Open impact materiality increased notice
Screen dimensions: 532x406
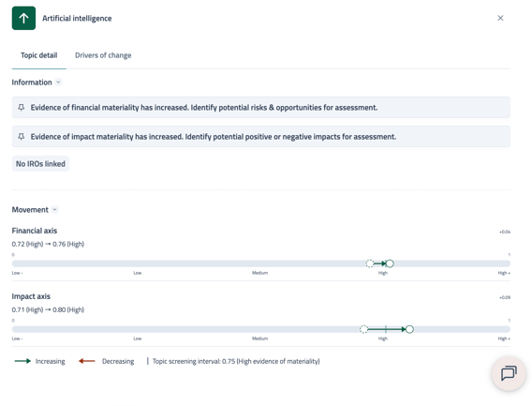point(261,137)
